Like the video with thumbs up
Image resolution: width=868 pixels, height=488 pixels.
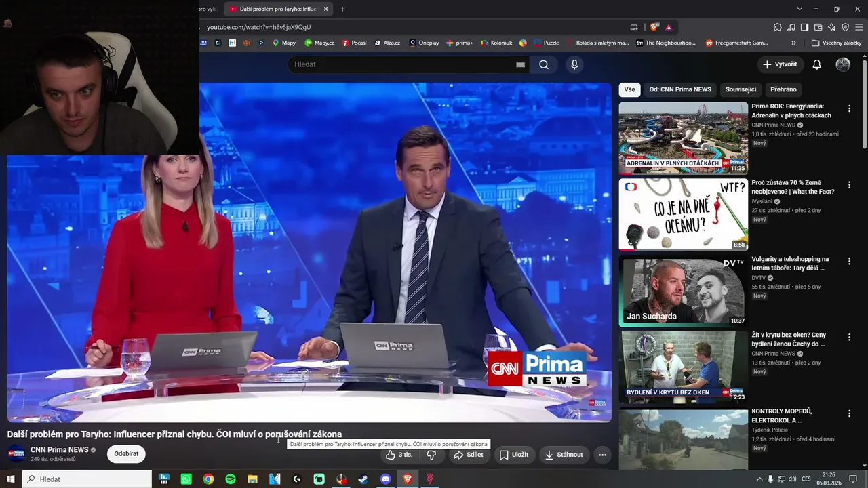(x=399, y=455)
